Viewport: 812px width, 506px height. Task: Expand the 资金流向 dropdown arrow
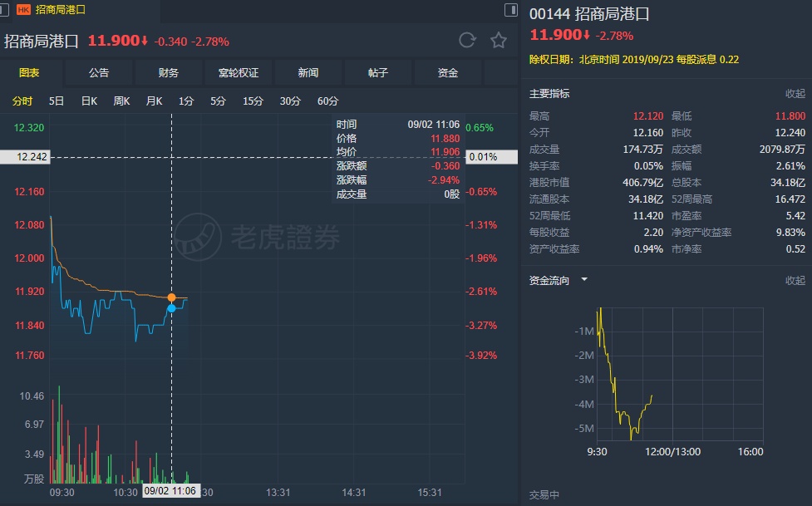pyautogui.click(x=584, y=280)
